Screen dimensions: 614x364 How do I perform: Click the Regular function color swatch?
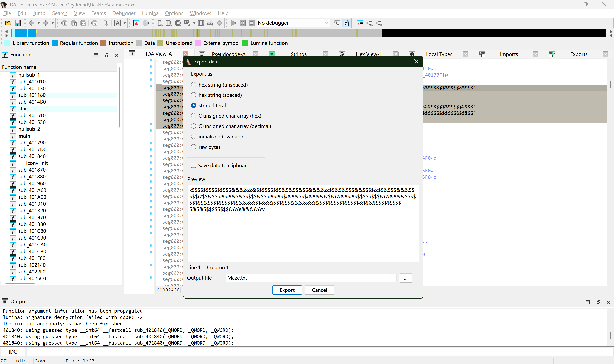pos(55,43)
